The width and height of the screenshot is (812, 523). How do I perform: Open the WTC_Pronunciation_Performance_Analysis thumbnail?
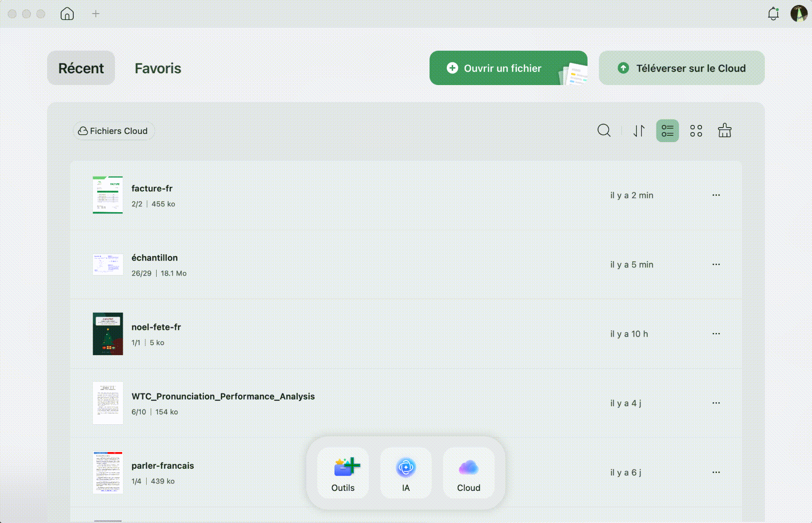(x=108, y=403)
